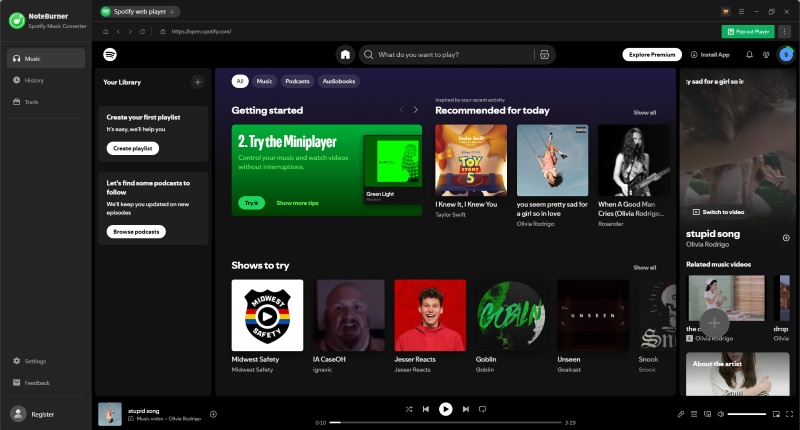Viewport: 800px width, 430px height.
Task: Click Switch to video button
Action: pos(718,212)
